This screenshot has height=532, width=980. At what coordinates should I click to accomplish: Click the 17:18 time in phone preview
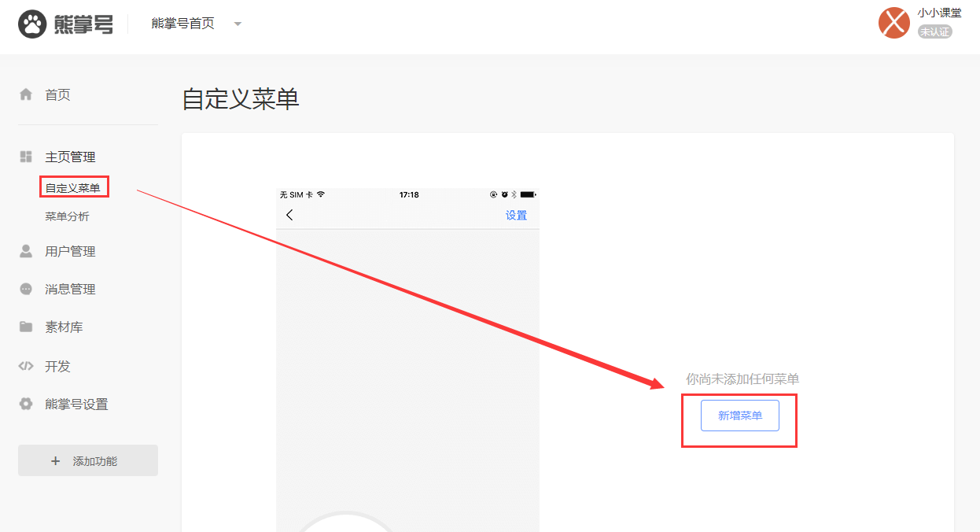409,194
